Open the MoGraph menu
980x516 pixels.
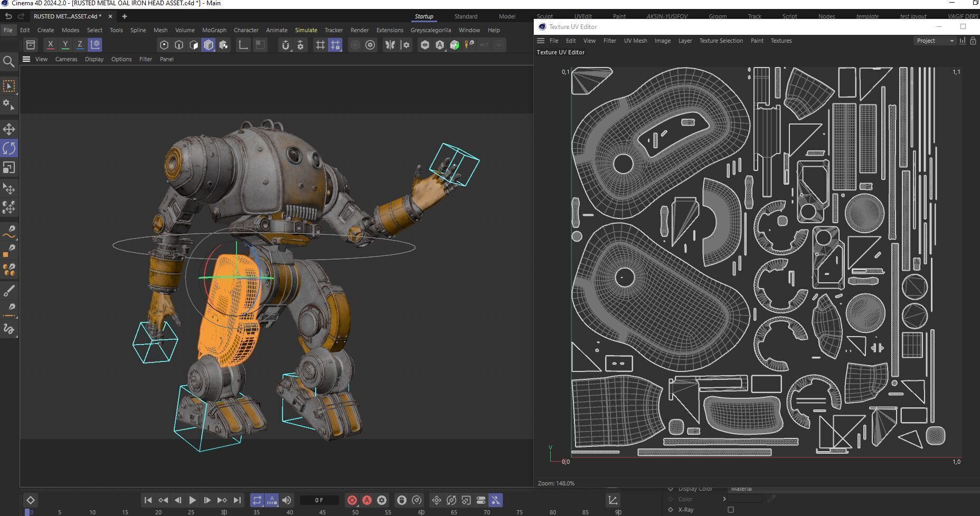[214, 30]
